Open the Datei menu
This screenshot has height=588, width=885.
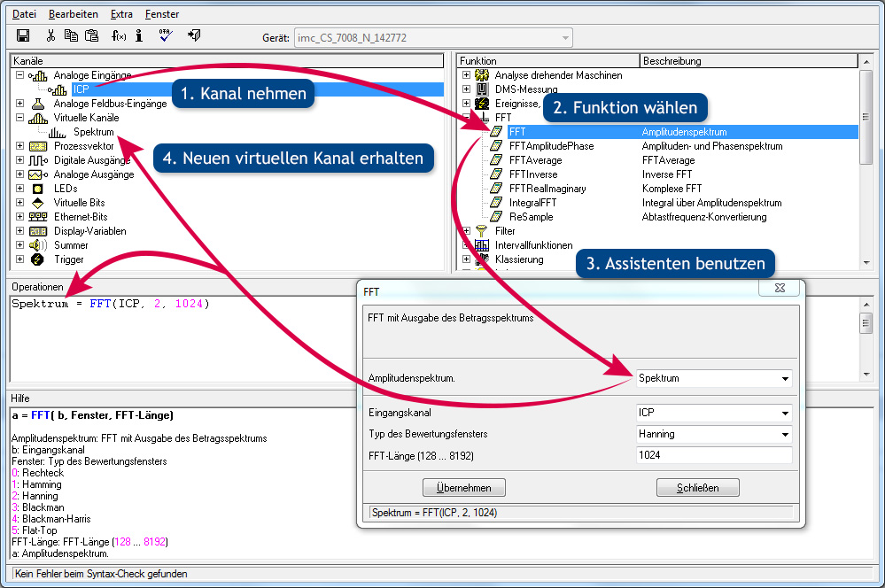tap(25, 14)
